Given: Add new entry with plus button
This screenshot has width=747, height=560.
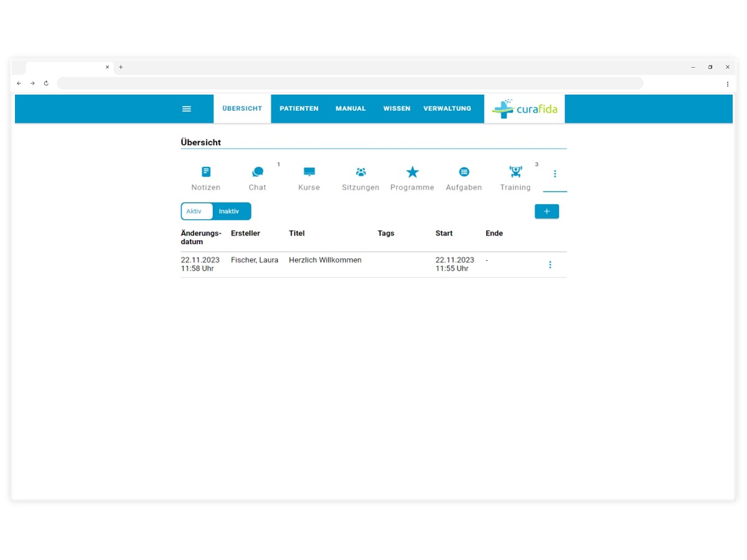Looking at the screenshot, I should pos(547,212).
